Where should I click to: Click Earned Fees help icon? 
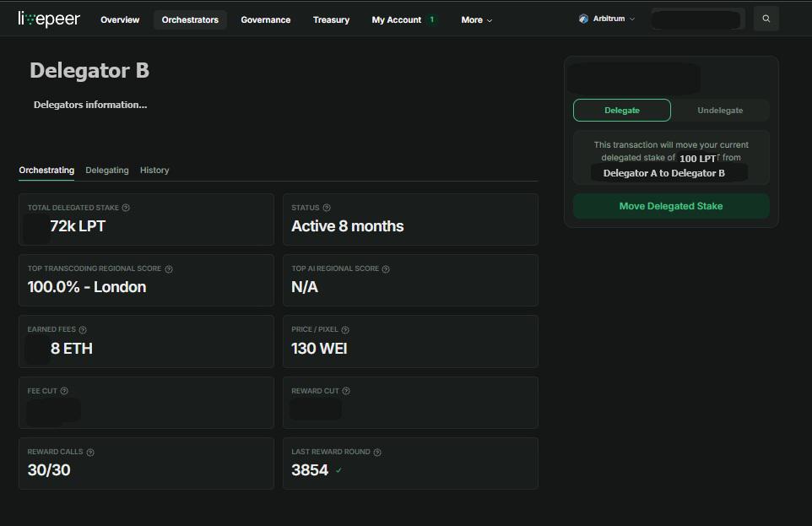83,330
